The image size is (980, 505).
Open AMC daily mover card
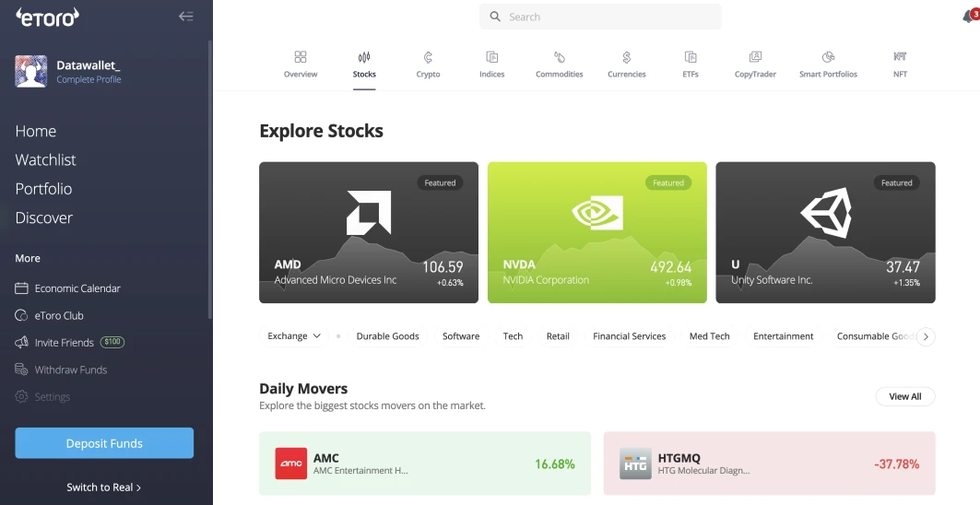(x=425, y=464)
